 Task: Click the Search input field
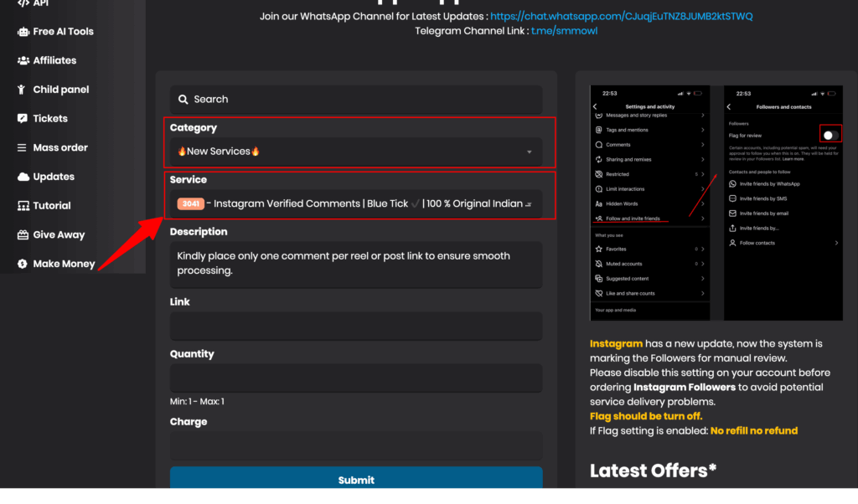[x=356, y=99]
